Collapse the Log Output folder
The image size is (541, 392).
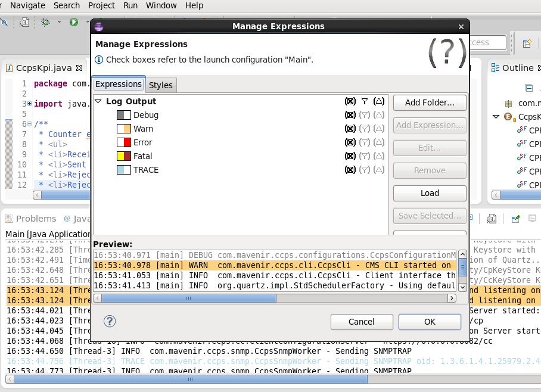tap(98, 101)
